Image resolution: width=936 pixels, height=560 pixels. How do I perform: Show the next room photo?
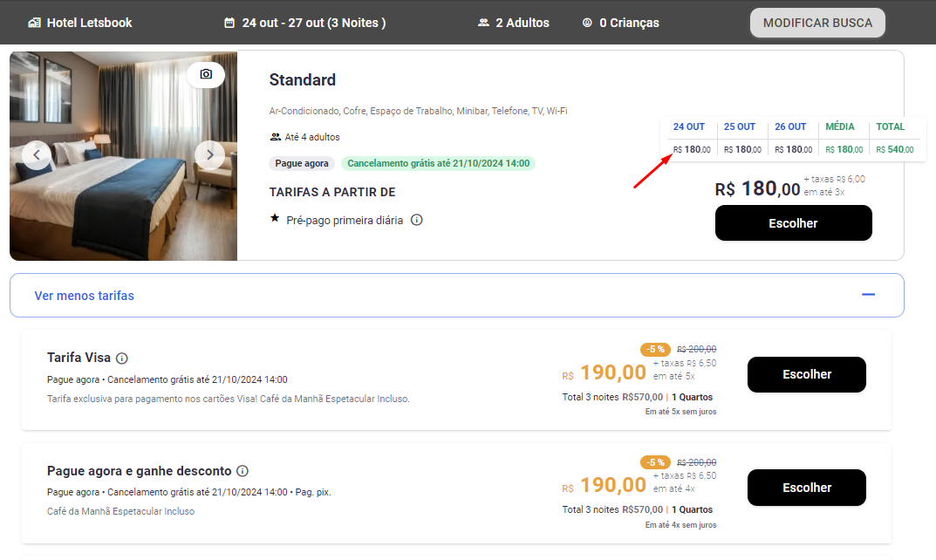[x=209, y=155]
